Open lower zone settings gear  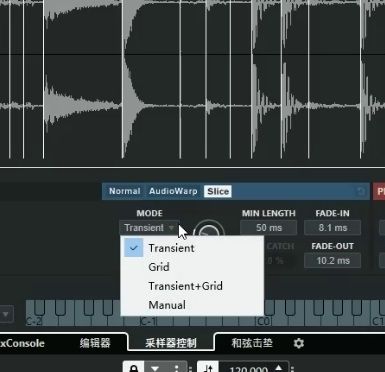click(x=298, y=343)
